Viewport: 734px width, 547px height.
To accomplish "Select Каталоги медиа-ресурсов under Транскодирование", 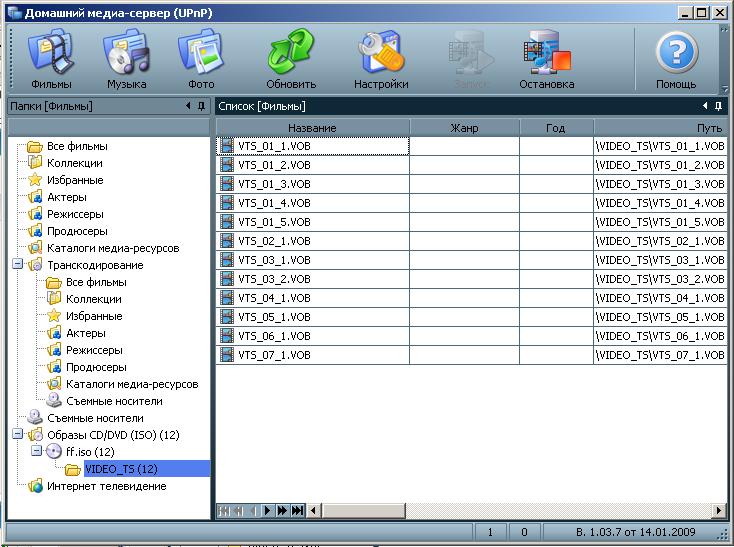I will (x=132, y=384).
